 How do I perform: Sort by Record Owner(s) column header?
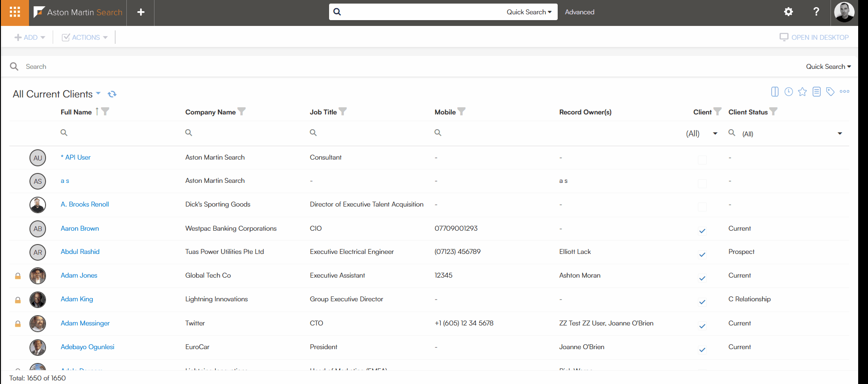[585, 112]
